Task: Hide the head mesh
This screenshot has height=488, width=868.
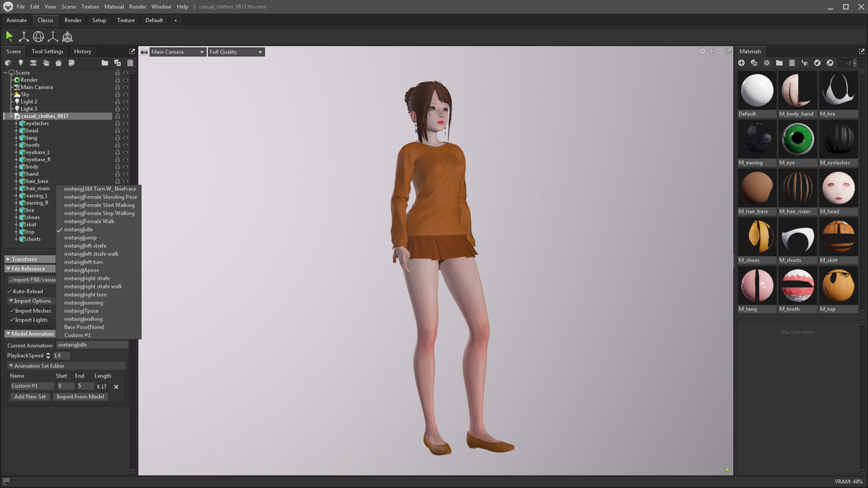Action: tap(126, 131)
